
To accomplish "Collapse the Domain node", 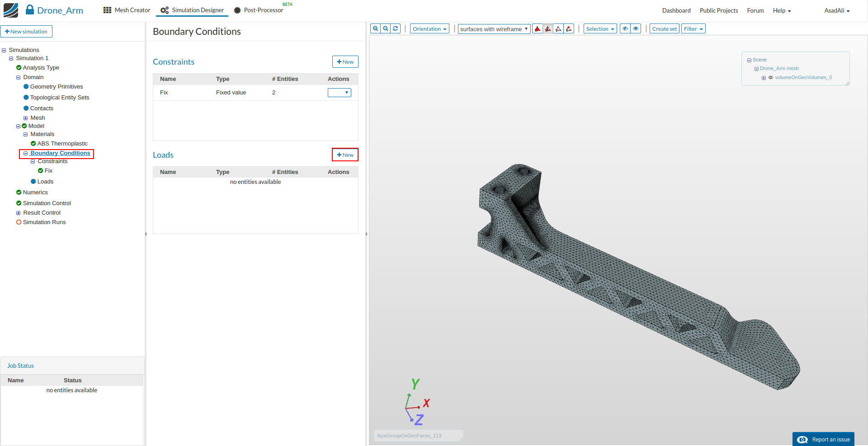I will (18, 78).
